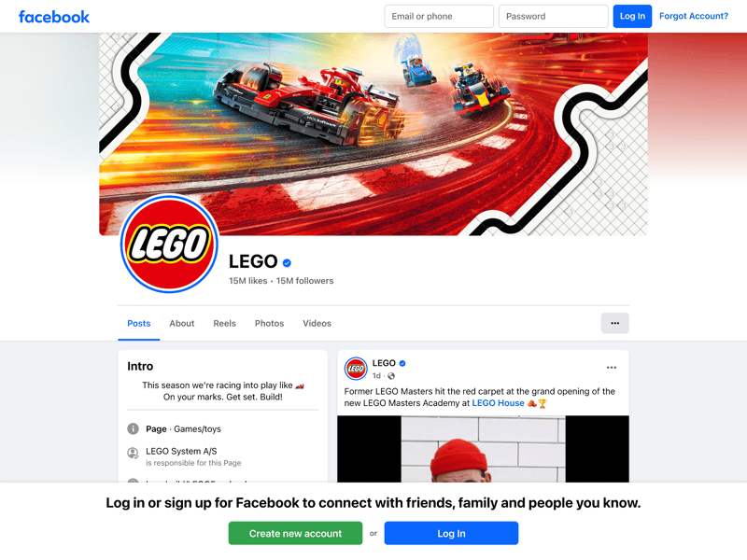Click the top Log In button
Image resolution: width=747 pixels, height=560 pixels.
coord(632,16)
